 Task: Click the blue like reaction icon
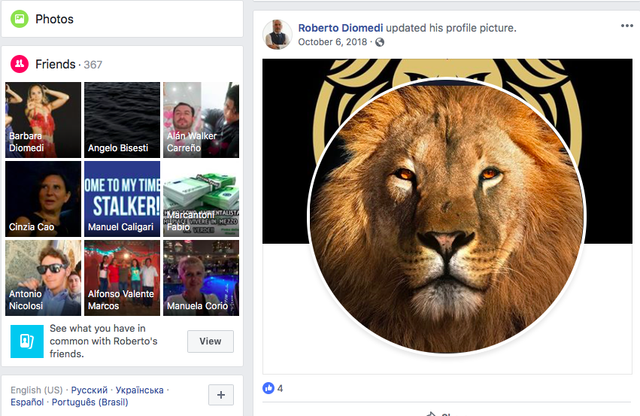coord(268,388)
